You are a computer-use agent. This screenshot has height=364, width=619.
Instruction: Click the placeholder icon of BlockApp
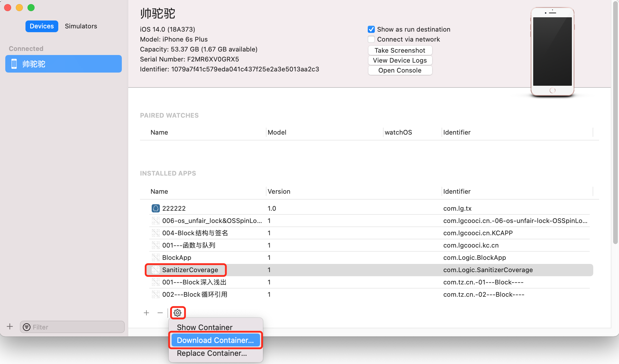[156, 257]
